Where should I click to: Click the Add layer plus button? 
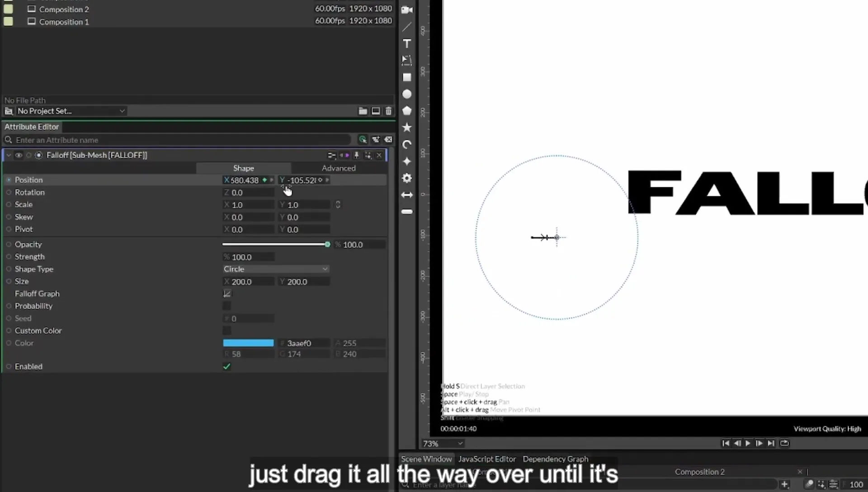pos(784,484)
